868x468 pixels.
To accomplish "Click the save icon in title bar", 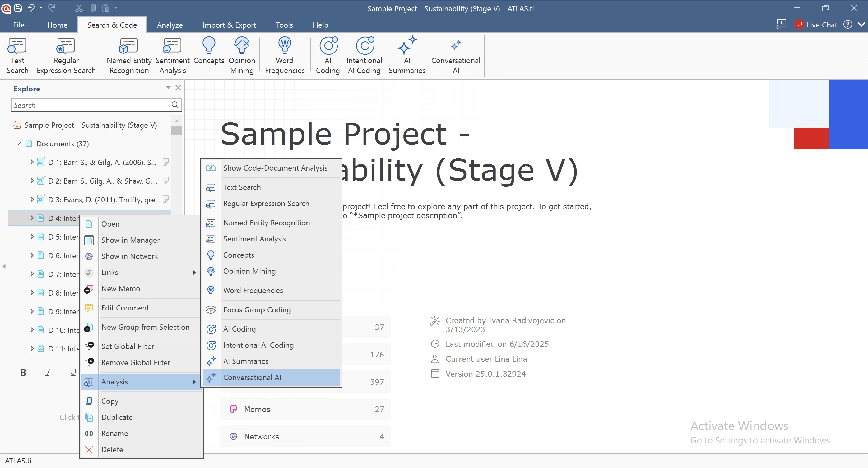I will (x=18, y=8).
